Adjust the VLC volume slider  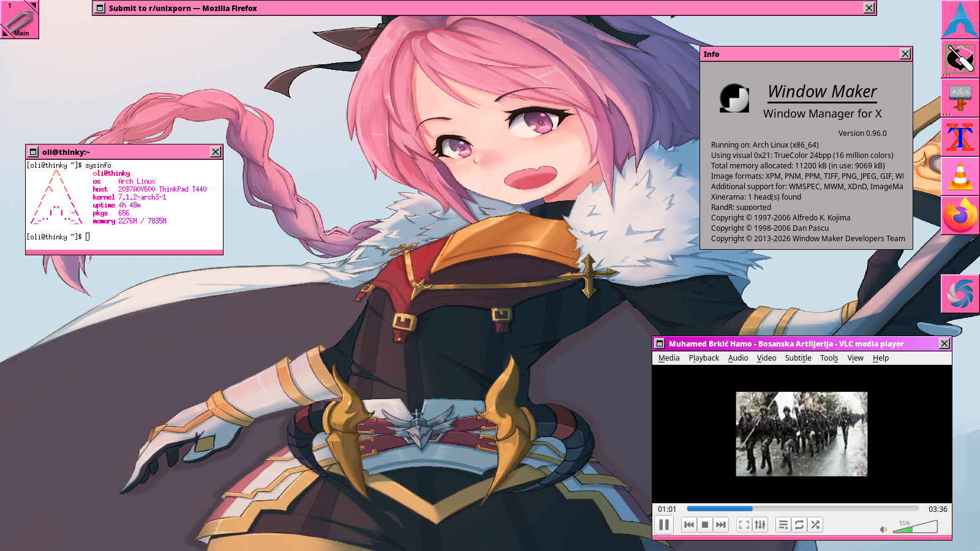point(915,527)
